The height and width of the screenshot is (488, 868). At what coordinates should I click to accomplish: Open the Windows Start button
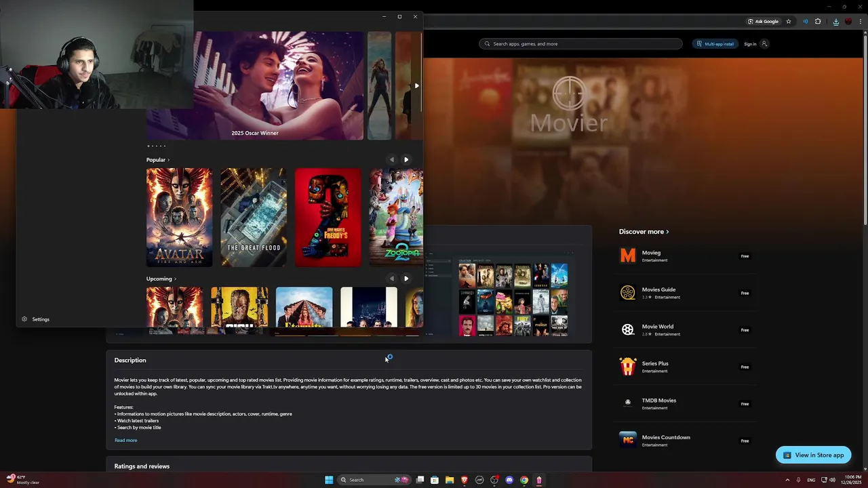[x=329, y=480]
